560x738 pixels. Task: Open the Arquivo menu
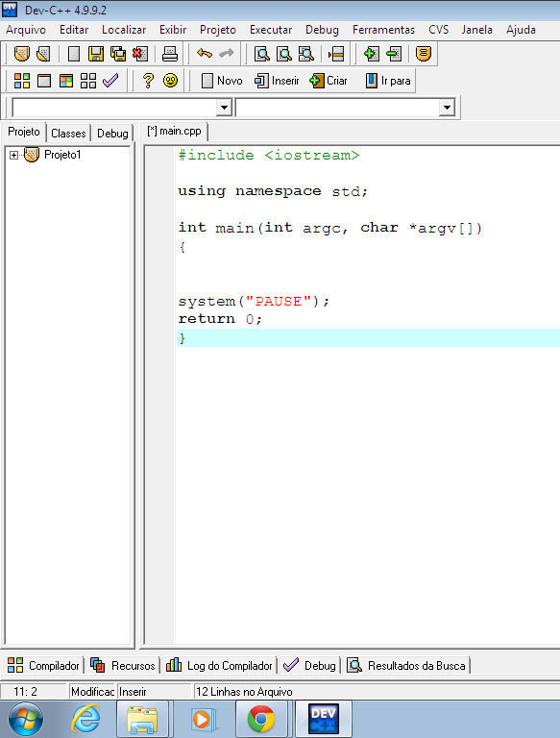(26, 30)
